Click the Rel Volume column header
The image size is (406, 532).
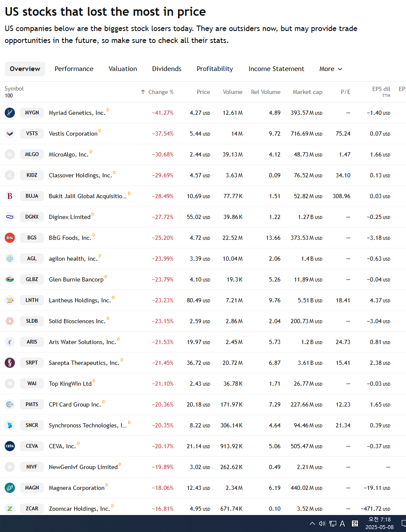point(266,92)
